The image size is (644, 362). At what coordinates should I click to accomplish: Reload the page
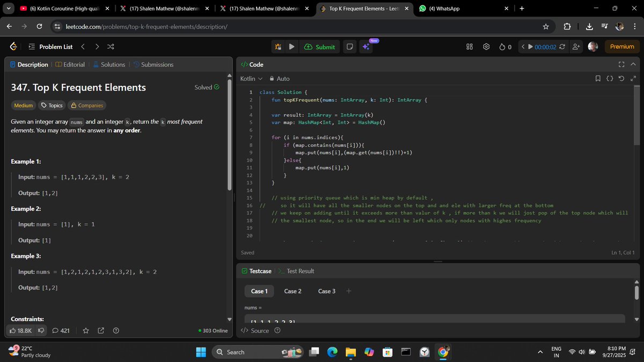[x=39, y=26]
